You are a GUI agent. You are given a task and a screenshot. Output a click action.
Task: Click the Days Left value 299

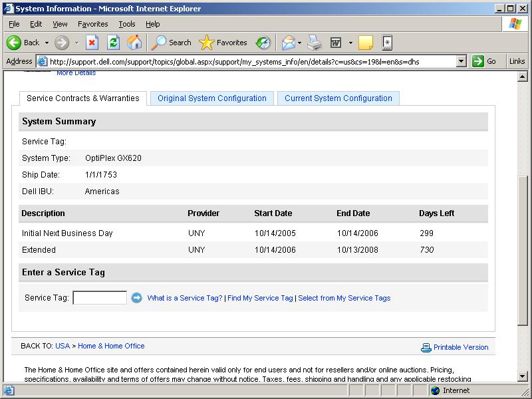426,233
